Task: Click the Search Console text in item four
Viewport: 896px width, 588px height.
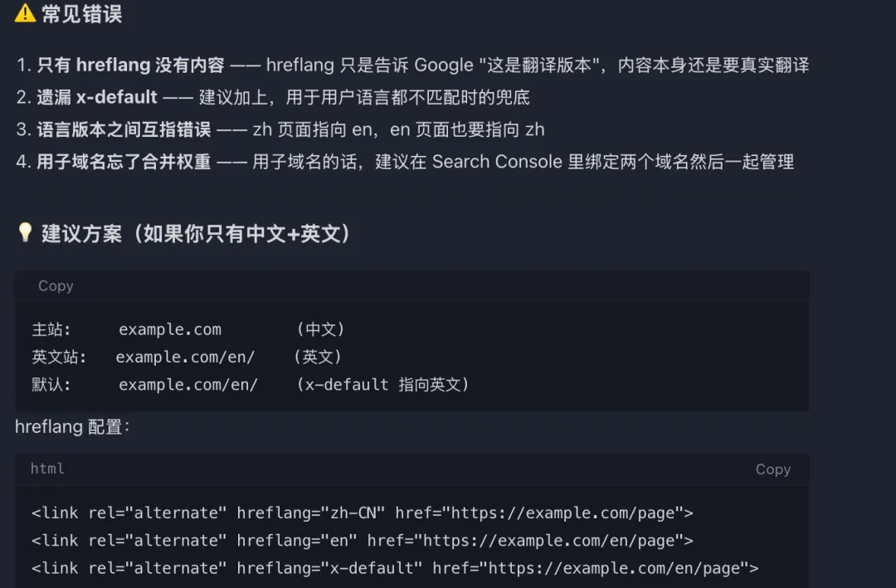Action: tap(497, 162)
